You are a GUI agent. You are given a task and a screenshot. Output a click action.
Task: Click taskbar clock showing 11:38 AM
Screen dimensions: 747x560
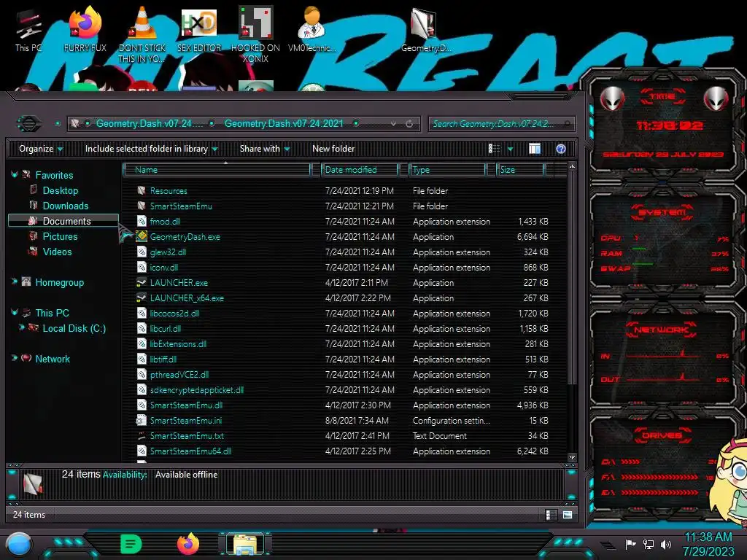708,544
